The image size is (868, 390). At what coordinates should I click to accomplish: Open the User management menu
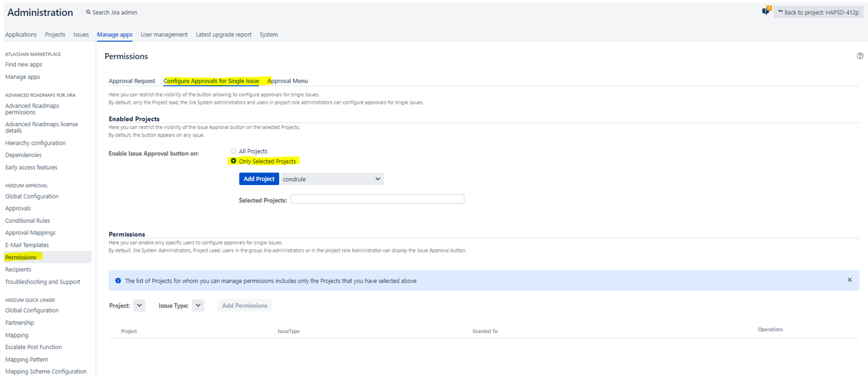pos(164,35)
